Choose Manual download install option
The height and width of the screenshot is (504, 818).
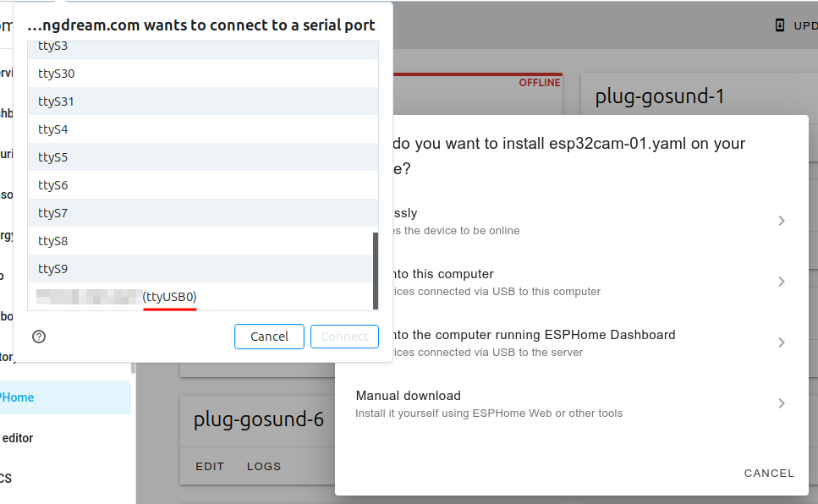(571, 404)
